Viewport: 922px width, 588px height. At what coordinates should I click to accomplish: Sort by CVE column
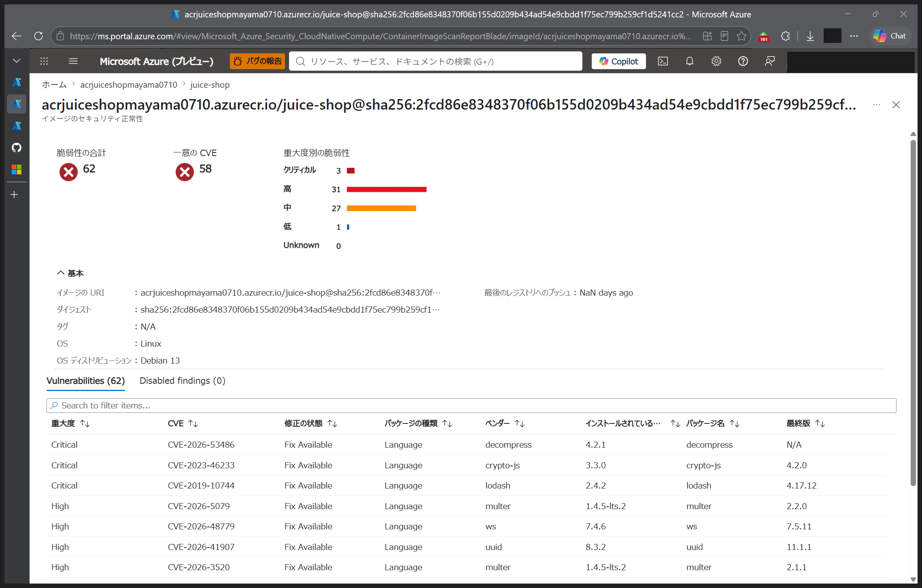183,423
